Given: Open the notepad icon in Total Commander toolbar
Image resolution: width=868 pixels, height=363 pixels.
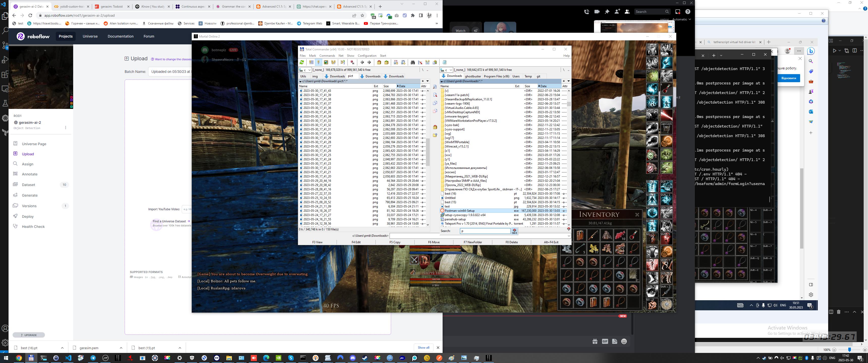Looking at the screenshot, I should tap(444, 62).
